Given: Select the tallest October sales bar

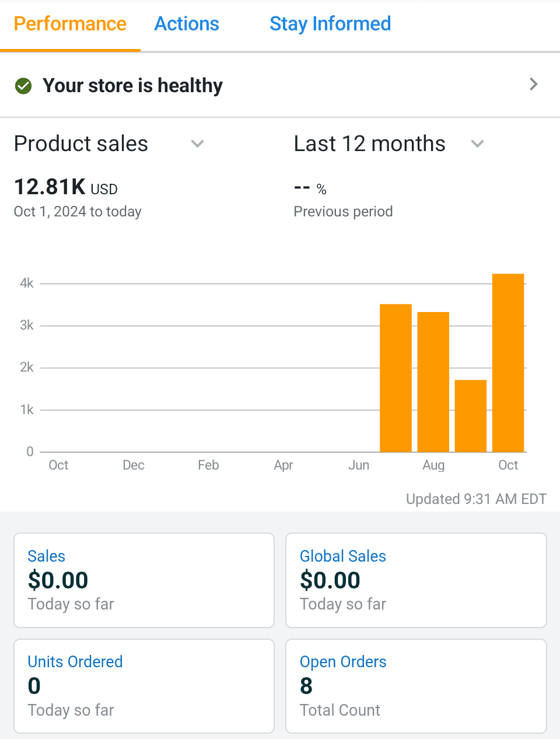Looking at the screenshot, I should point(508,363).
